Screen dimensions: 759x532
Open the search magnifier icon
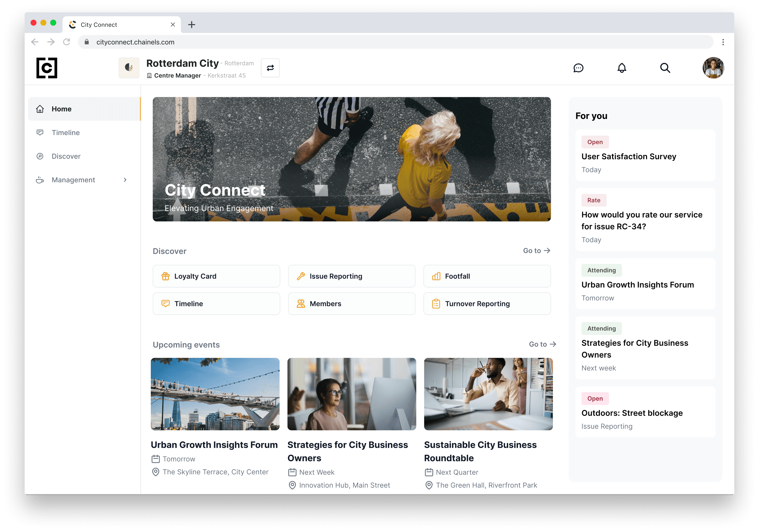[665, 68]
